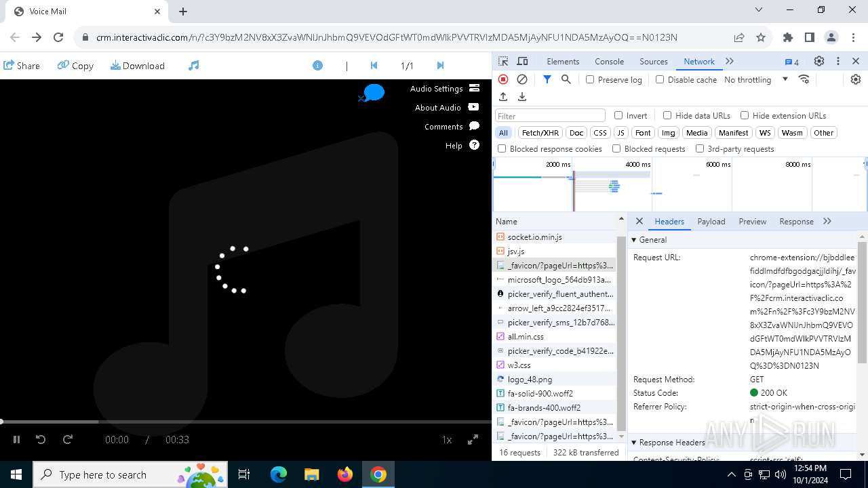
Task: Open About Audio
Action: pos(447,108)
